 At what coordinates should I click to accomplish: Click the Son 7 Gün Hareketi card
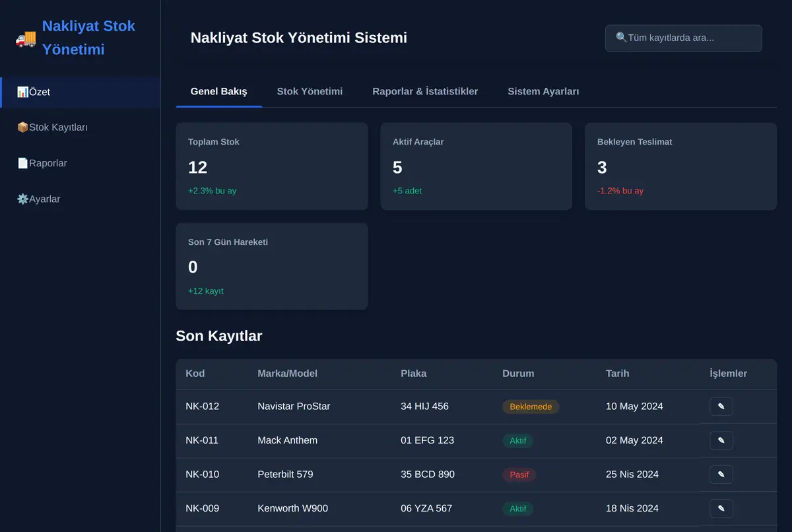click(x=272, y=266)
